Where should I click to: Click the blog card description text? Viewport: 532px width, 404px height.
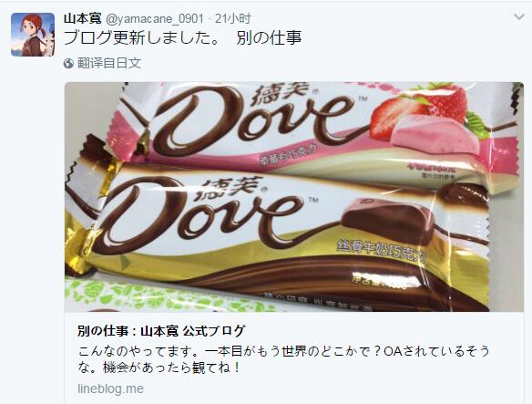tap(283, 359)
